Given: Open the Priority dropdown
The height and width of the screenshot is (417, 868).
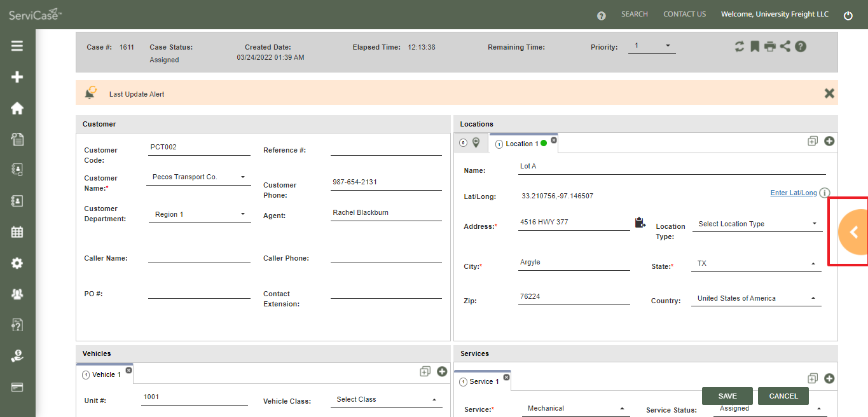Looking at the screenshot, I should 652,46.
